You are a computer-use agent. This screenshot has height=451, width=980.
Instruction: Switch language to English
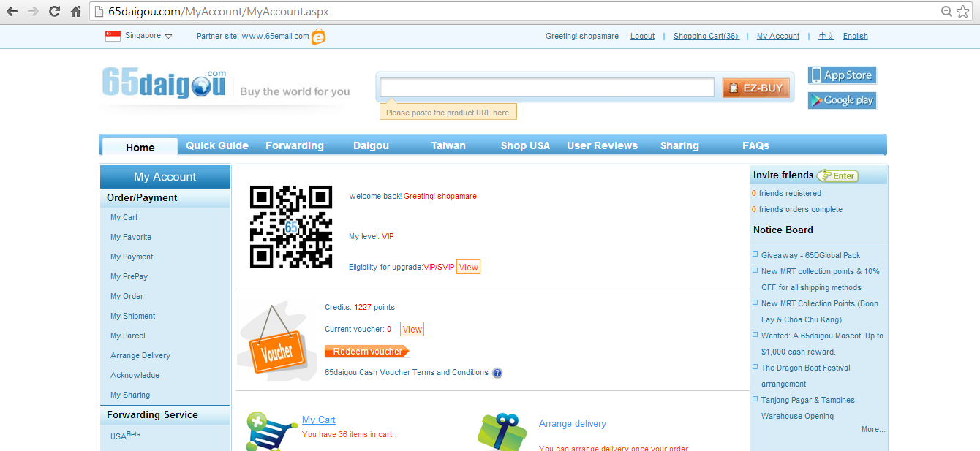855,36
